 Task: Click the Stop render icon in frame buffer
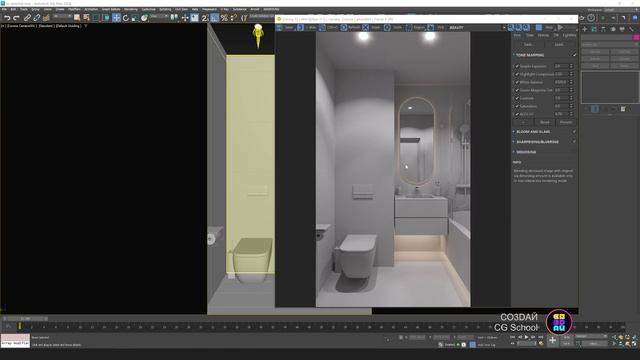pos(539,27)
